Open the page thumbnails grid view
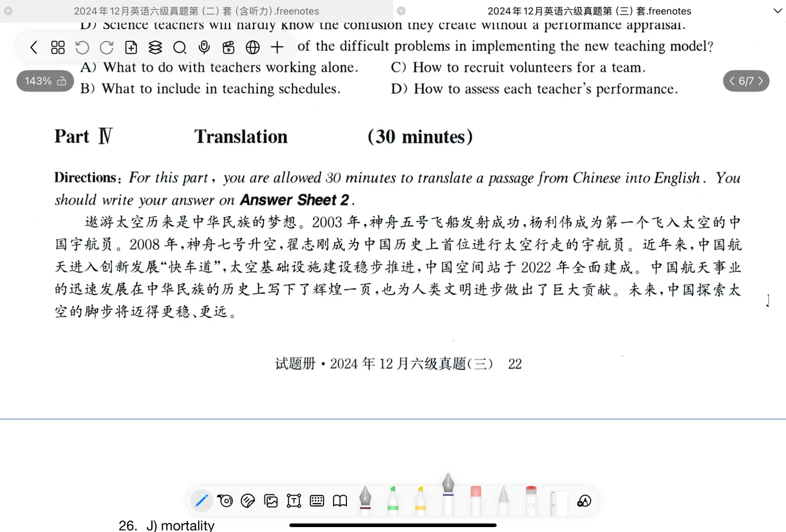786x532 pixels. tap(58, 47)
